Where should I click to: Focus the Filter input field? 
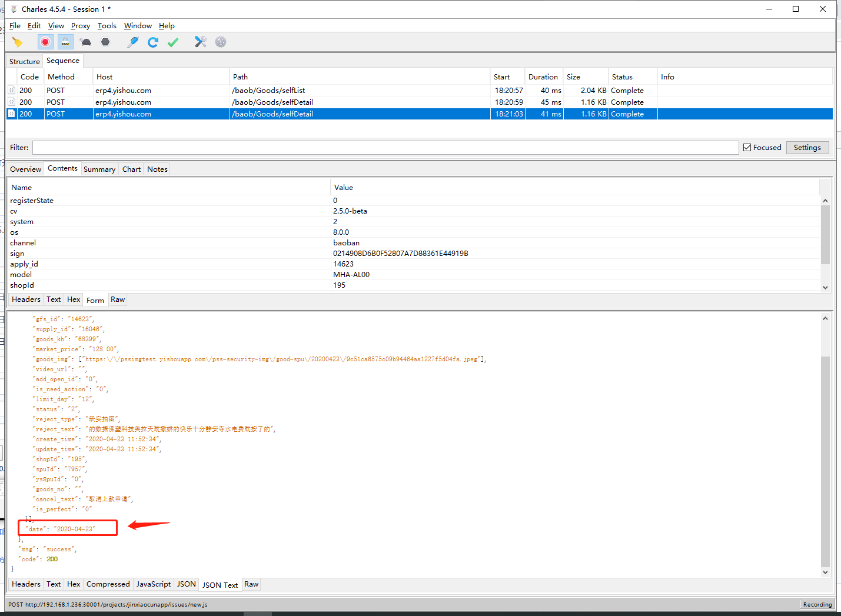point(385,148)
